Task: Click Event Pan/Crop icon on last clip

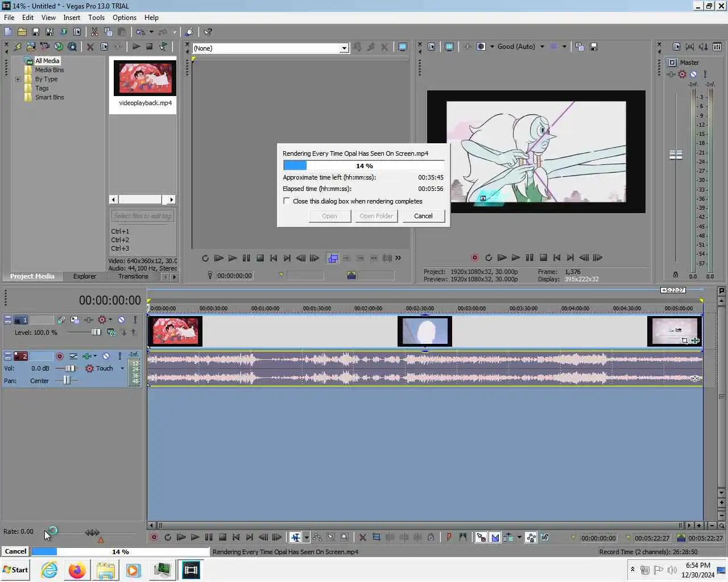Action: 685,340
